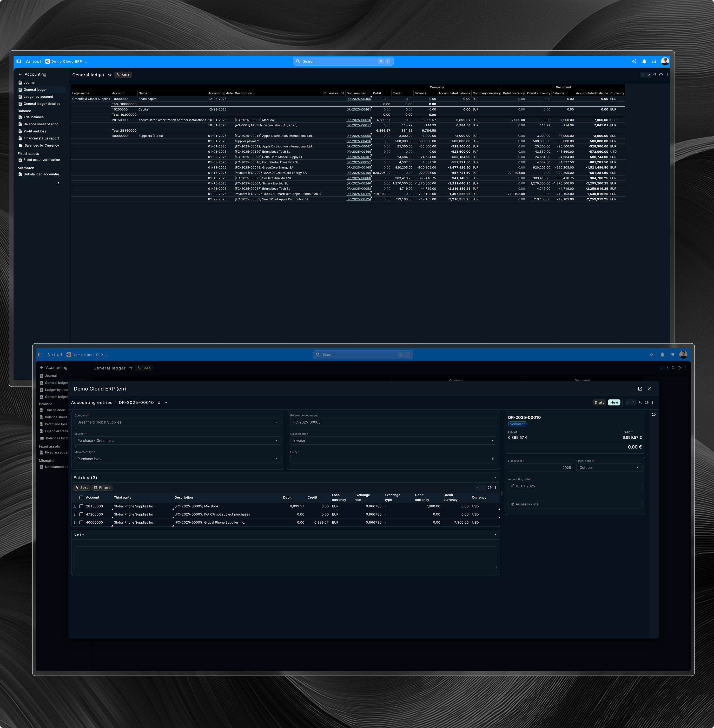Open Trial balance in the sidebar
The width and height of the screenshot is (714, 728).
coord(33,117)
